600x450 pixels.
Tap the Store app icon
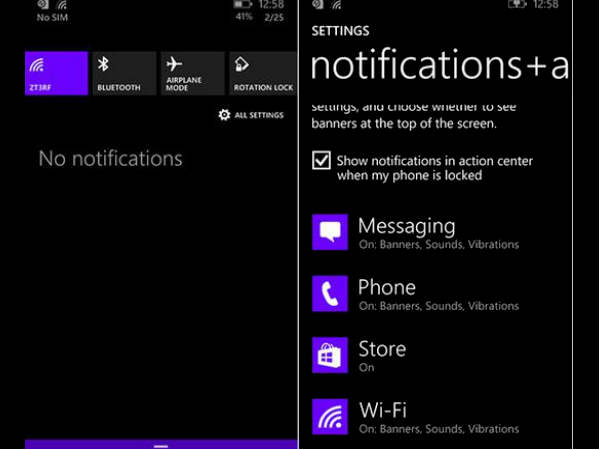point(330,355)
